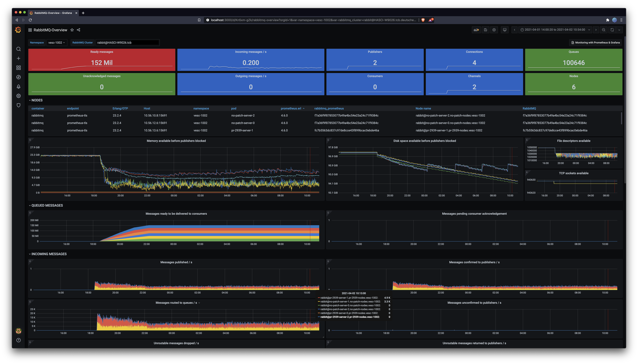Click the Add panel toolbar icon
The image size is (638, 364).
point(476,30)
